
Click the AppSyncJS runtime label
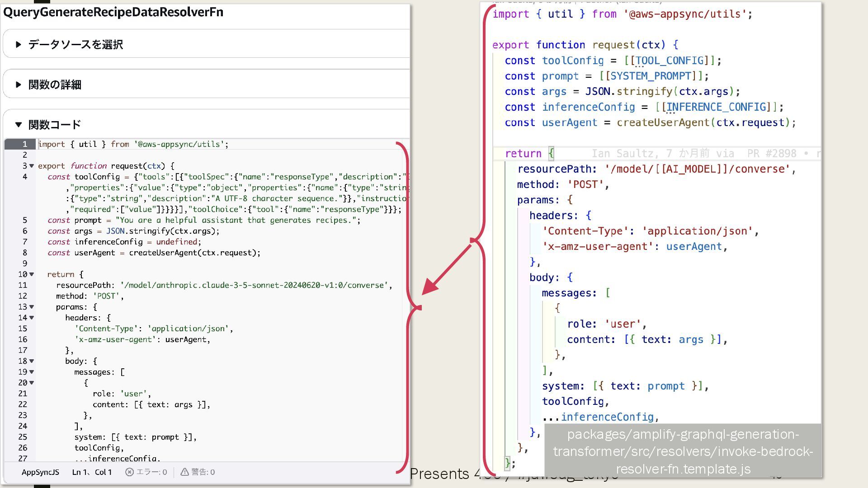tap(40, 472)
